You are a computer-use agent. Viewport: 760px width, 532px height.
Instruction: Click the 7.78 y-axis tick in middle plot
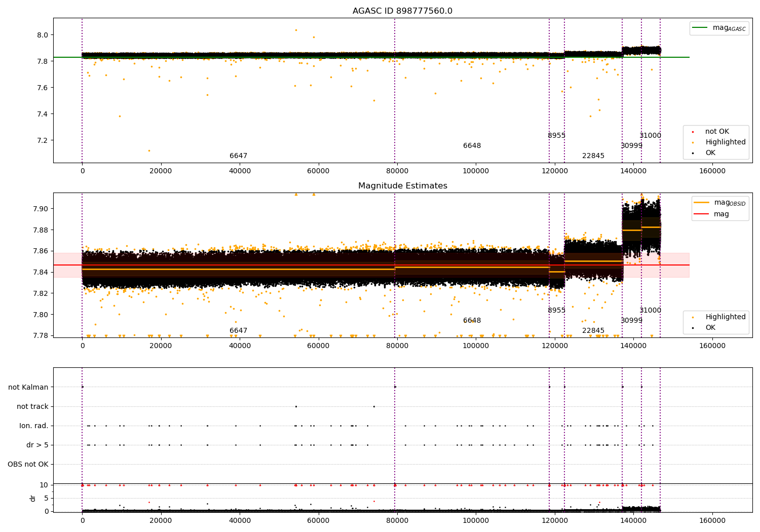point(41,336)
